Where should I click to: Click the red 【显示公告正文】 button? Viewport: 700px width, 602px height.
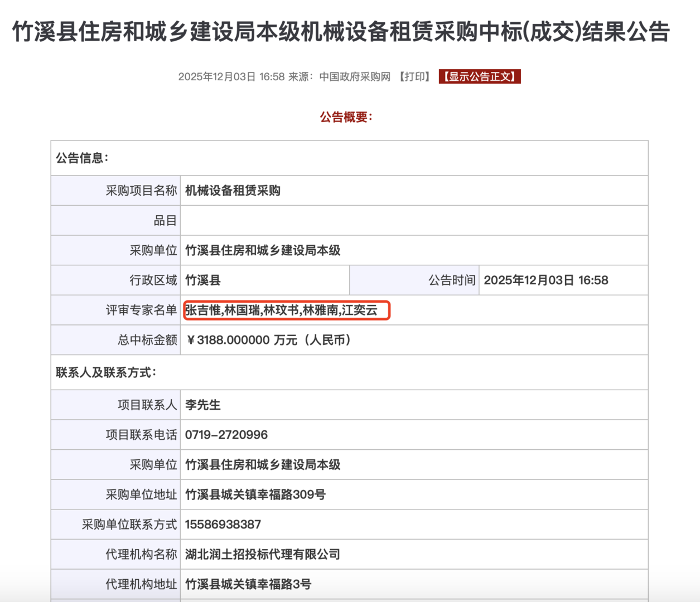(x=480, y=76)
